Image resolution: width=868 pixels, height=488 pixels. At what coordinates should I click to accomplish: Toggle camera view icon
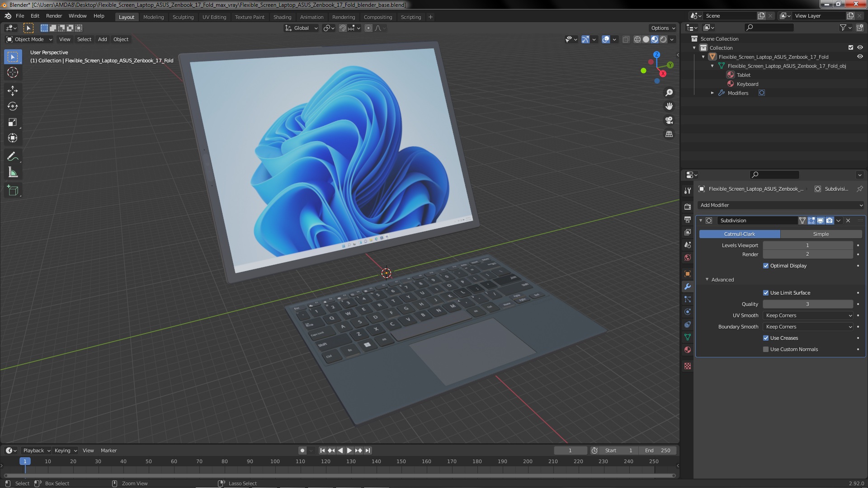point(669,120)
